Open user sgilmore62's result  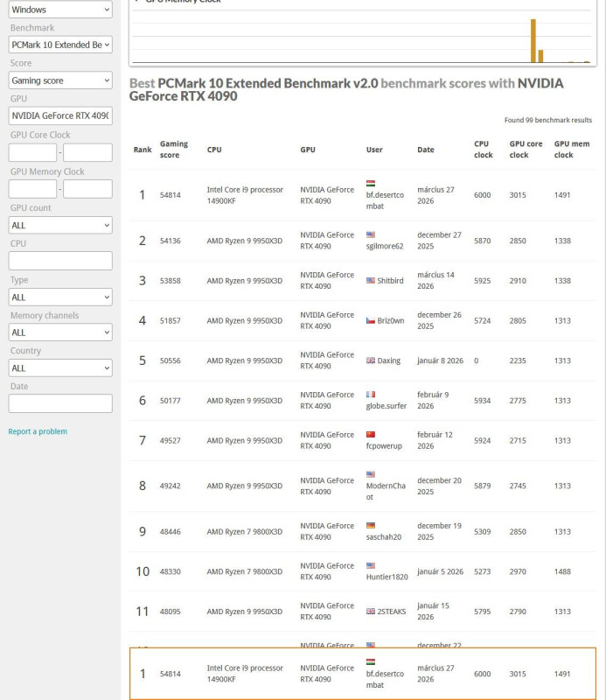[x=385, y=246]
